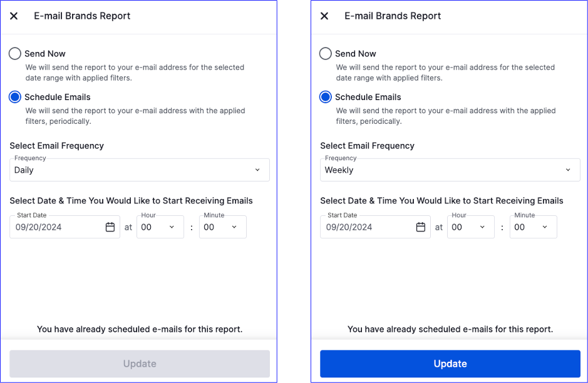588x383 pixels.
Task: Close the report dialog showing Weekly frequency
Action: (x=324, y=16)
